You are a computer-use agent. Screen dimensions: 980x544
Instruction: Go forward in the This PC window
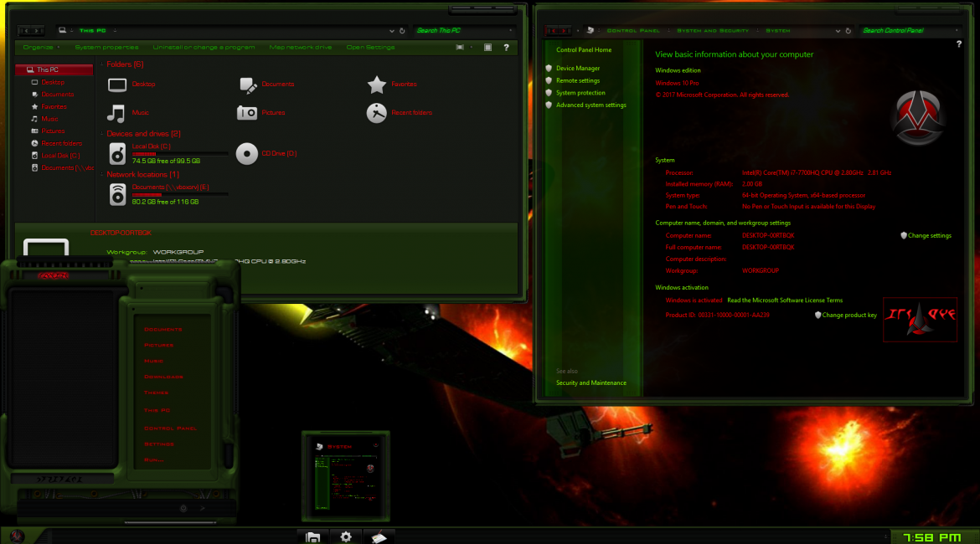[38, 30]
